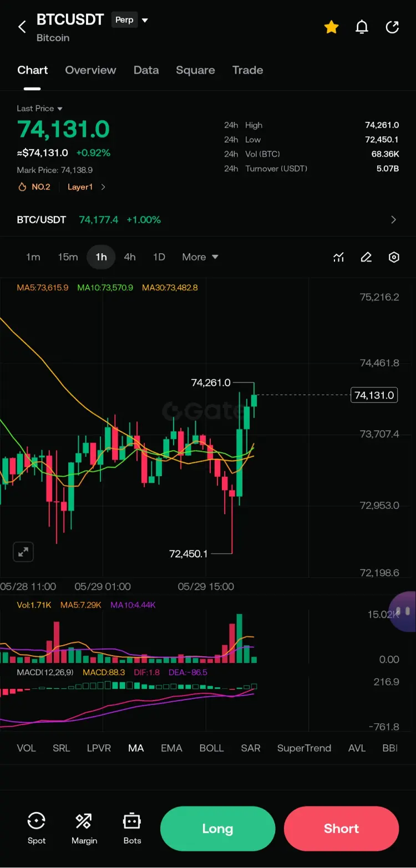Image resolution: width=416 pixels, height=868 pixels.
Task: Tap the 05/29 15:00 time axis label
Action: [x=206, y=586]
